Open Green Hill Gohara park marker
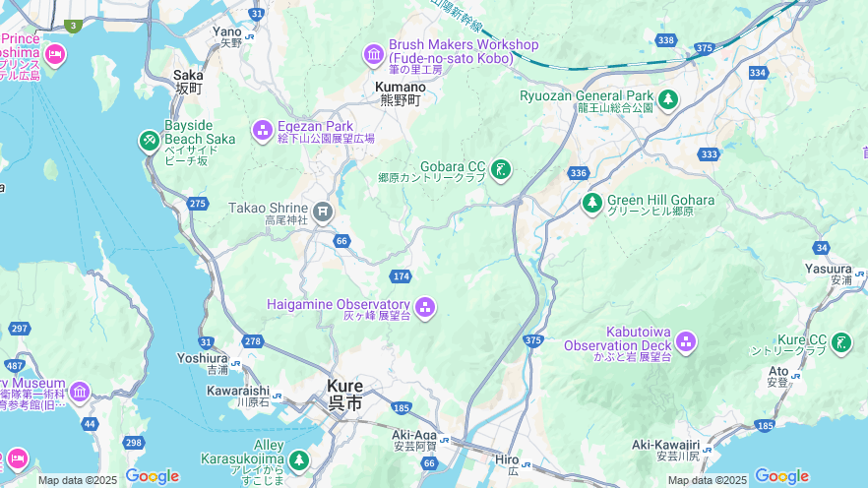The height and width of the screenshot is (488, 868). pos(591,203)
